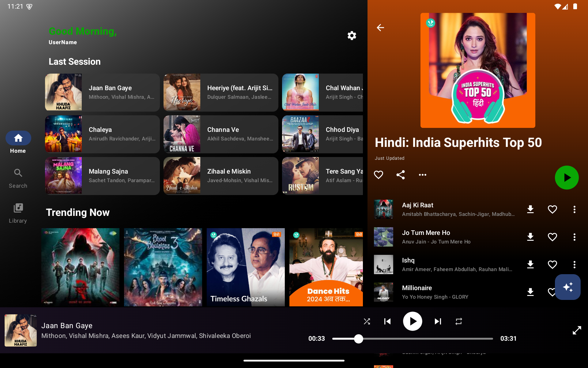This screenshot has height=368, width=588.
Task: Play the India Superhits Top 50 playlist
Action: click(x=566, y=177)
